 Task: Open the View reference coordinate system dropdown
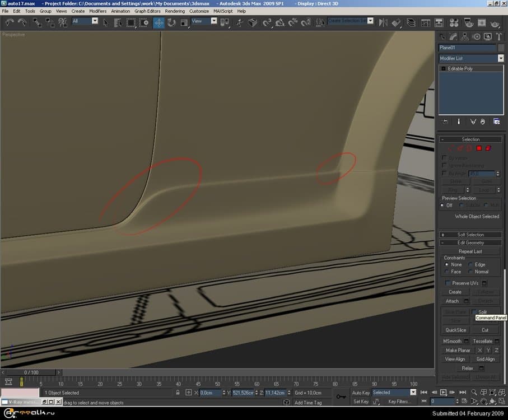(x=213, y=22)
